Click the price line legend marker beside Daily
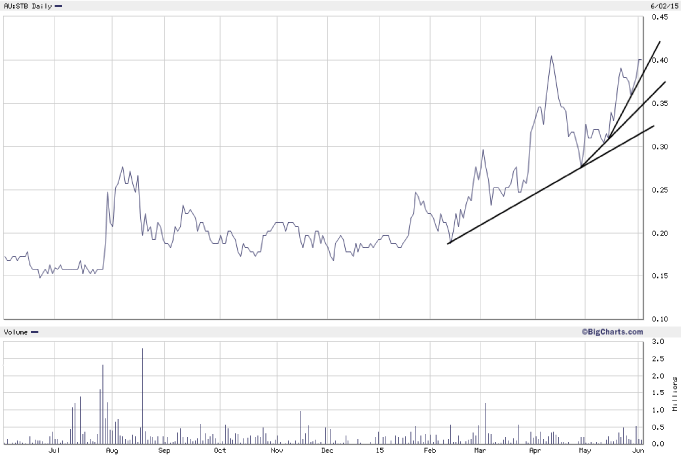The width and height of the screenshot is (681, 457). pyautogui.click(x=58, y=7)
